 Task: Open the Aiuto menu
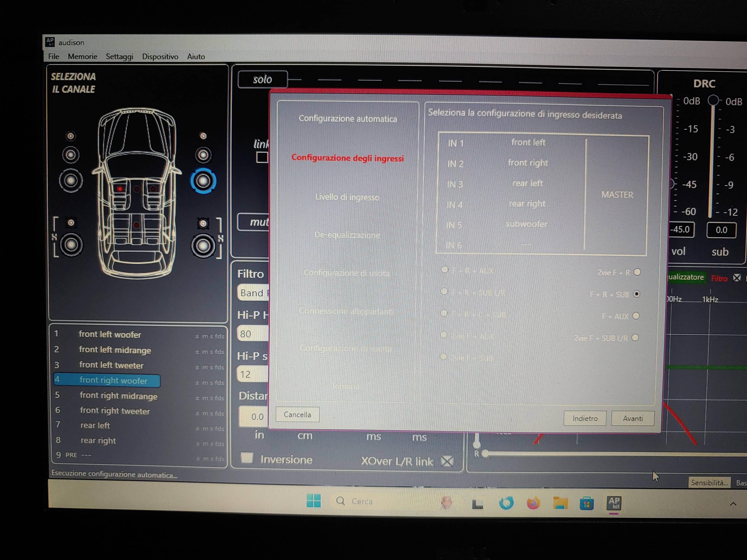[x=196, y=57]
